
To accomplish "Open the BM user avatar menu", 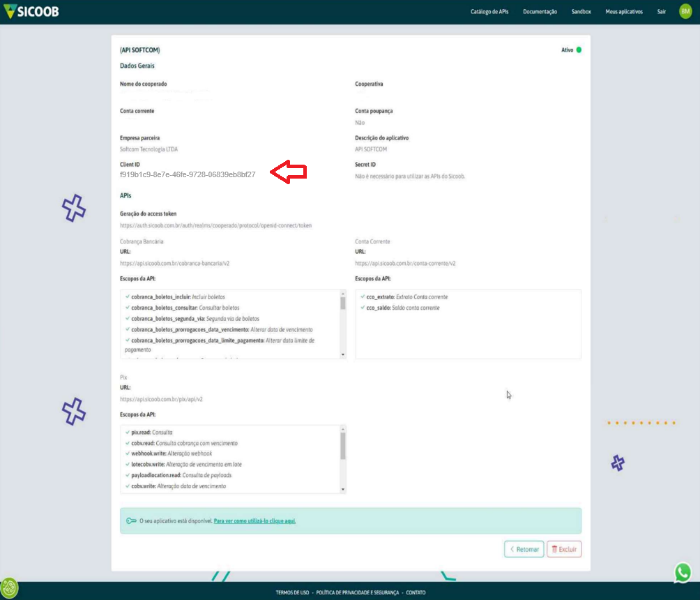I will pos(685,12).
